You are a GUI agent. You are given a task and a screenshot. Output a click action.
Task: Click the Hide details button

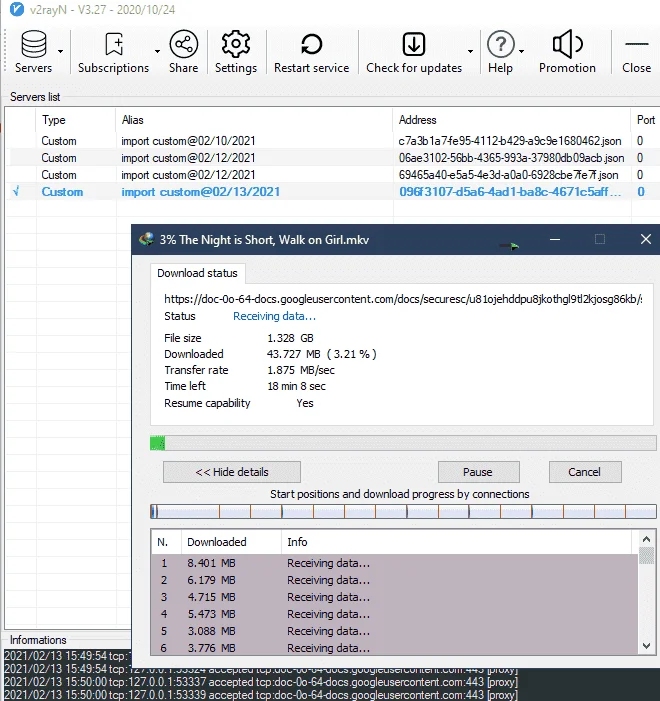coord(232,472)
